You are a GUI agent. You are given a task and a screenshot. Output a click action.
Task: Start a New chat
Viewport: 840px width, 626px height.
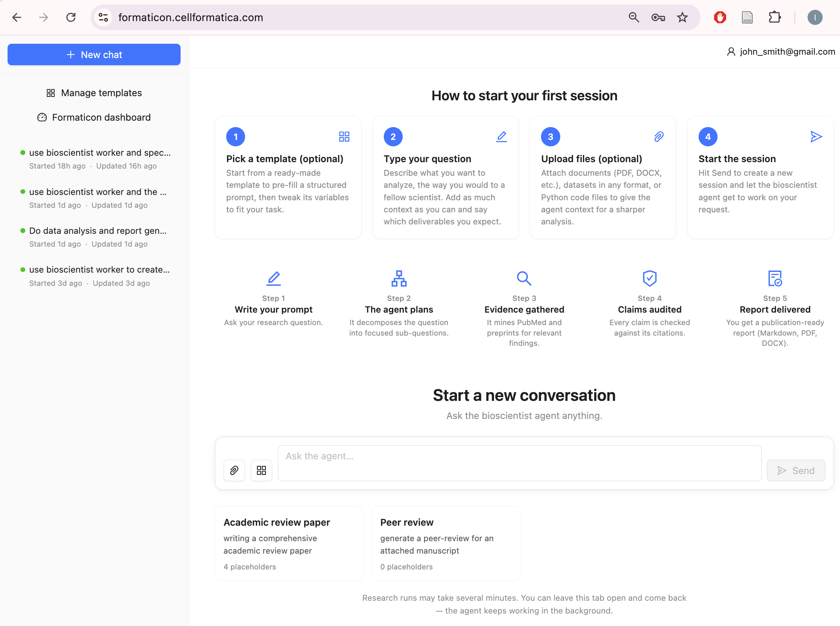pyautogui.click(x=94, y=55)
